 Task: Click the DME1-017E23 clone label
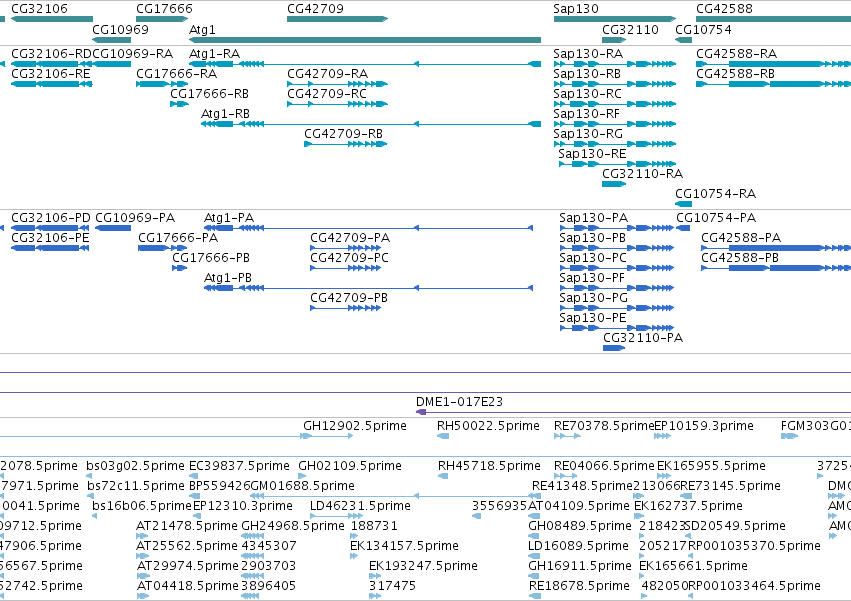(x=459, y=402)
